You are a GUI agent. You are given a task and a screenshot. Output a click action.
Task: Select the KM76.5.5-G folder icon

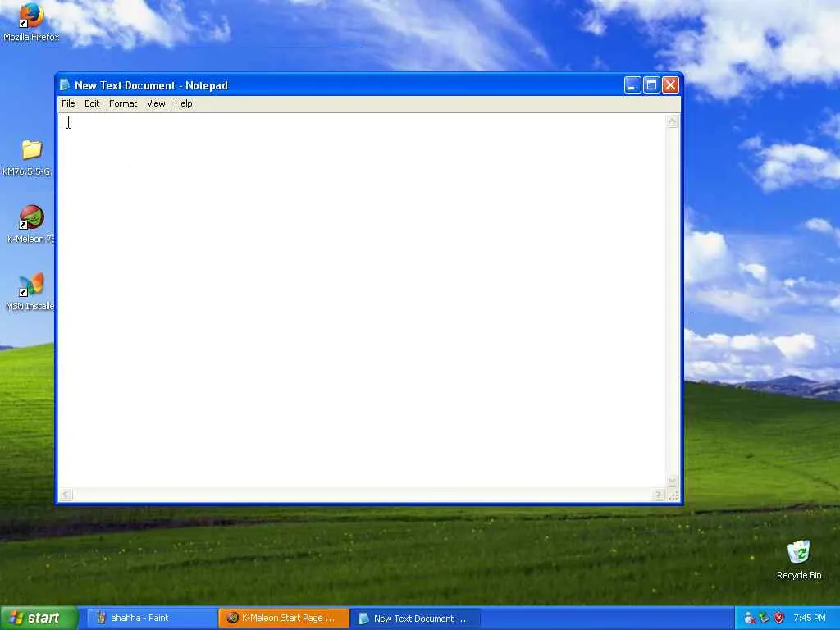click(x=28, y=158)
